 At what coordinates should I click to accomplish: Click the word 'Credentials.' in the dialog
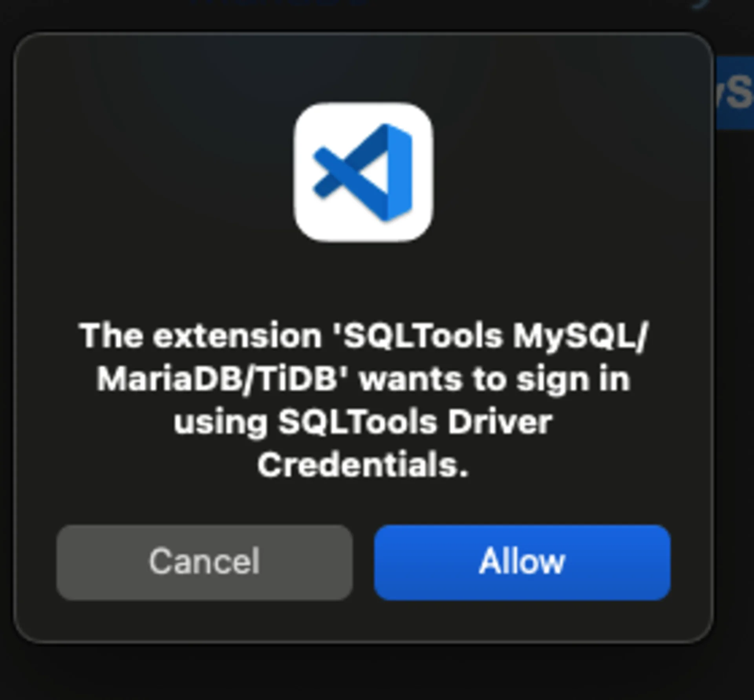[x=363, y=465]
